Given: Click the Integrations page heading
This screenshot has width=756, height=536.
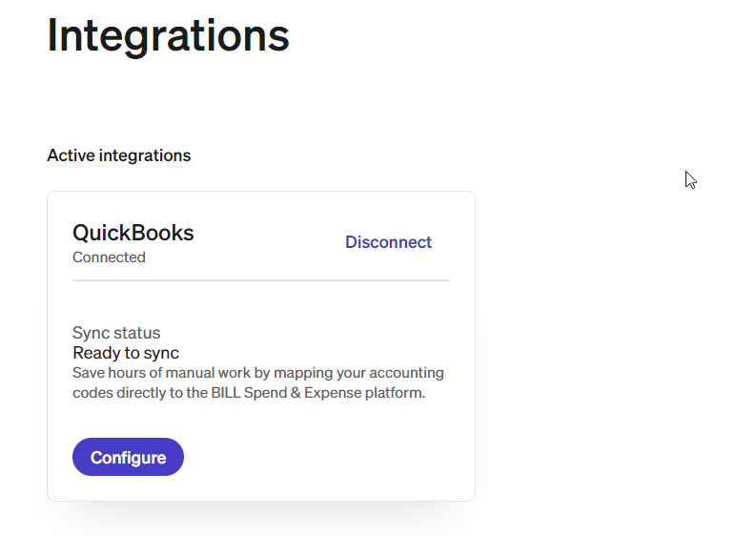Looking at the screenshot, I should tap(168, 34).
